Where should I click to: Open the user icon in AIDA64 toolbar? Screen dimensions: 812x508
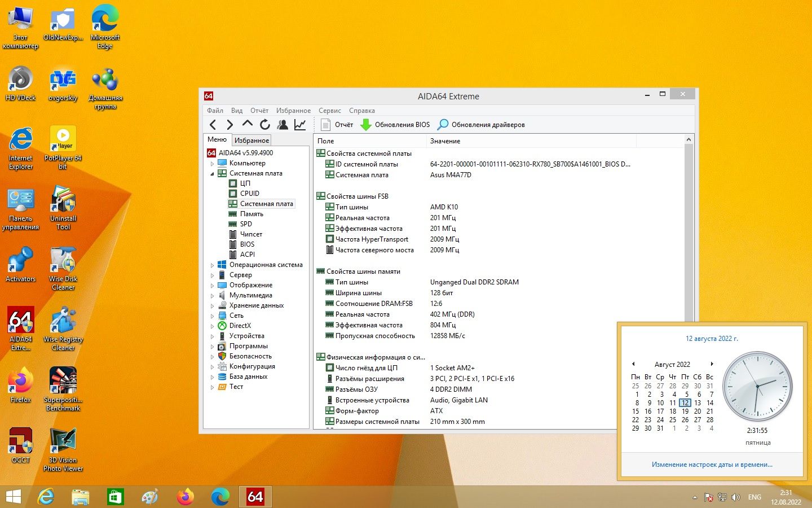click(283, 125)
